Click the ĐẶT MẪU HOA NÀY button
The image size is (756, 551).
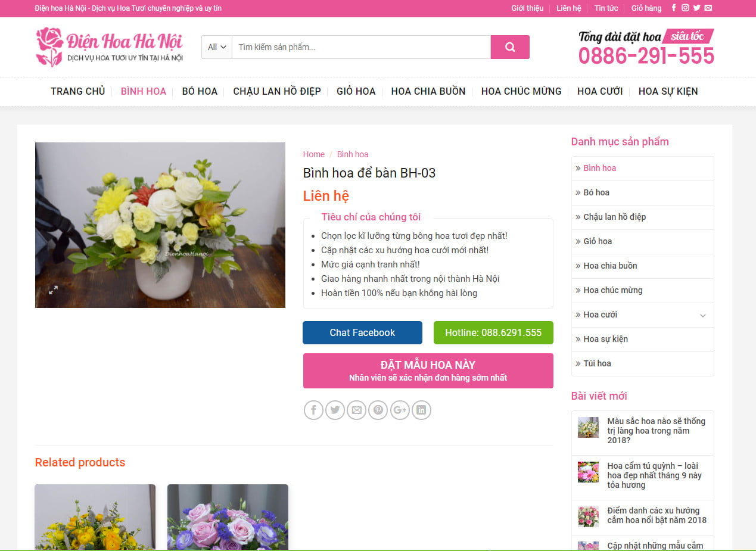[428, 371]
